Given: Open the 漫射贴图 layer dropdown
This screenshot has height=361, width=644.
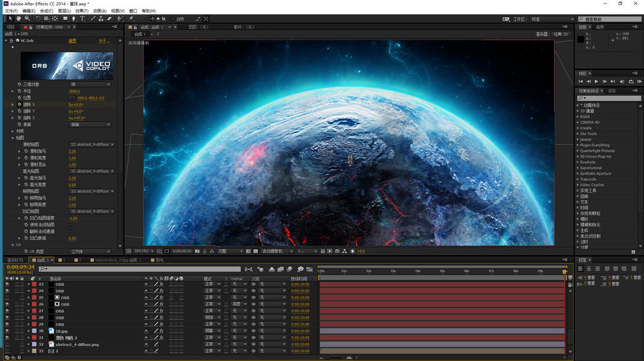Looking at the screenshot, I should tap(92, 145).
